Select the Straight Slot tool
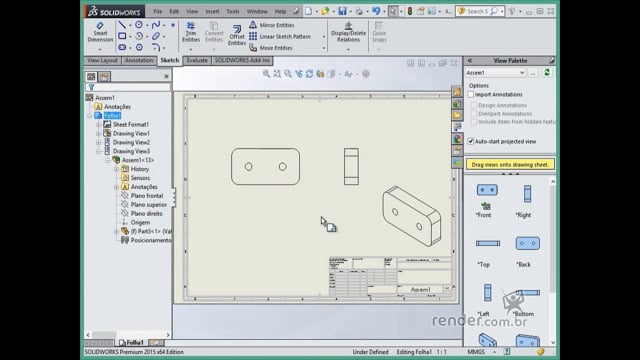This screenshot has width=640, height=360. (x=122, y=47)
